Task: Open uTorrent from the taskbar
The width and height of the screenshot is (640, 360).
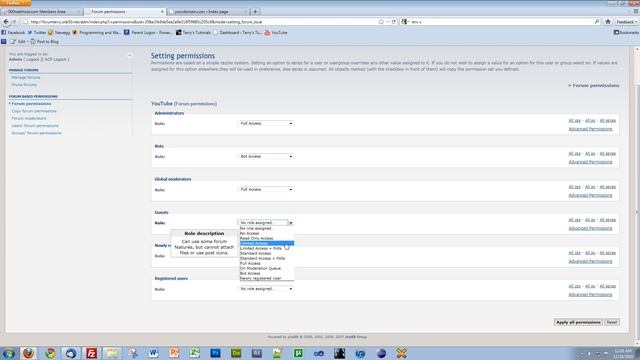Action: tap(298, 353)
